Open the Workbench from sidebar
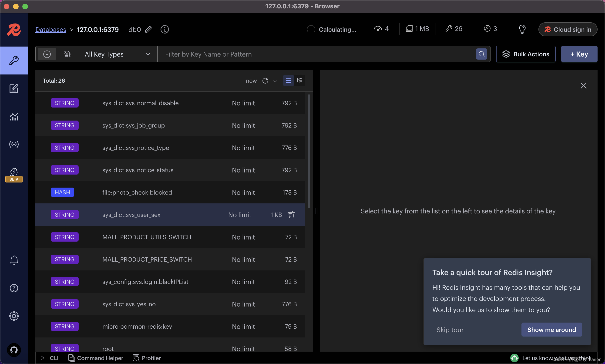Viewport: 605px width, 364px height. (x=14, y=88)
